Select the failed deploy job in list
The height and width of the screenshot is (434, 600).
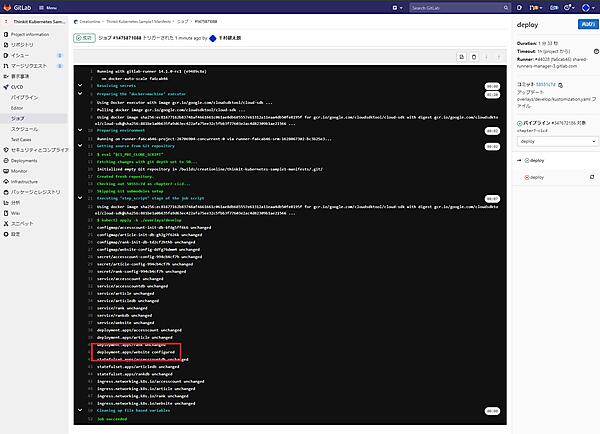[535, 177]
